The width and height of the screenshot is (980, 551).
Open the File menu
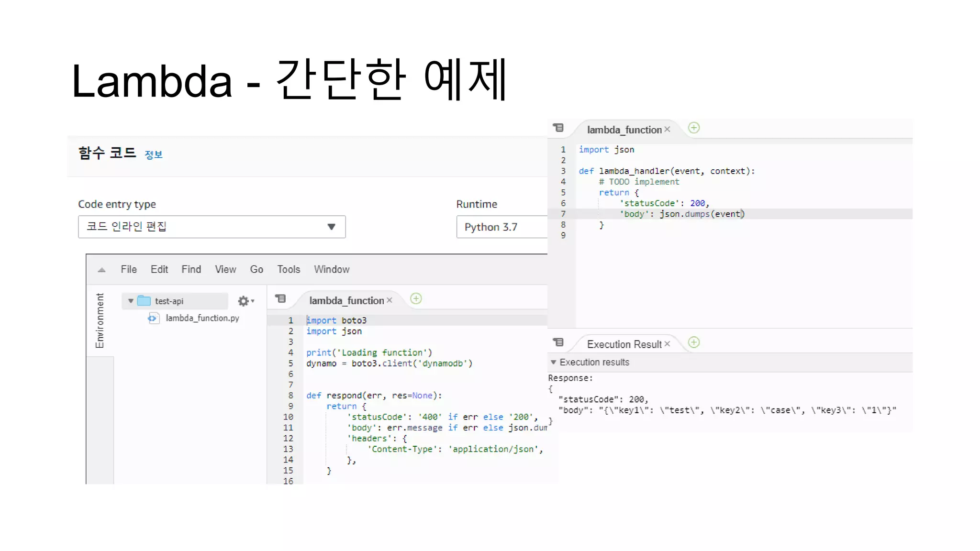click(129, 269)
